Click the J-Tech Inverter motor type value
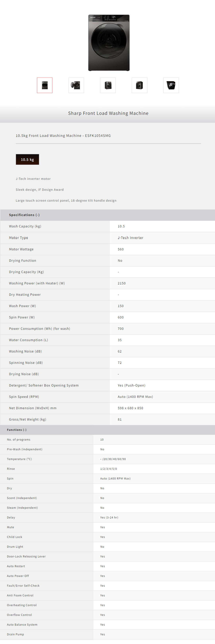The image size is (215, 644). click(x=130, y=238)
